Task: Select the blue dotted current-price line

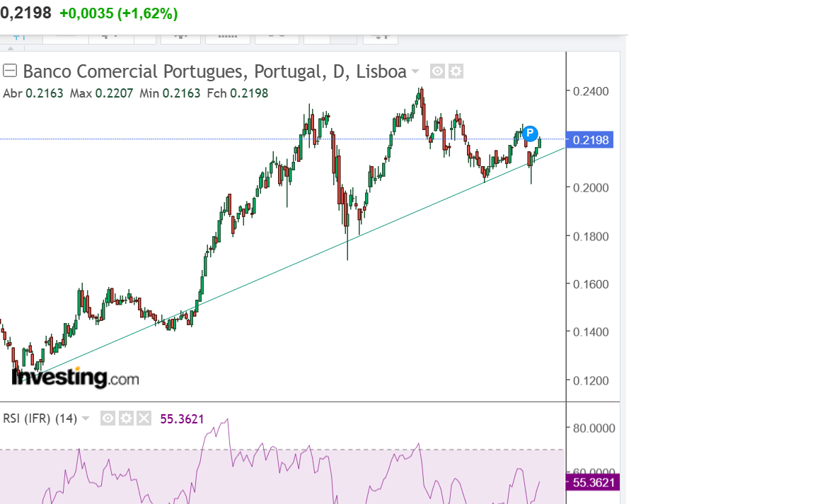Action: click(x=212, y=139)
